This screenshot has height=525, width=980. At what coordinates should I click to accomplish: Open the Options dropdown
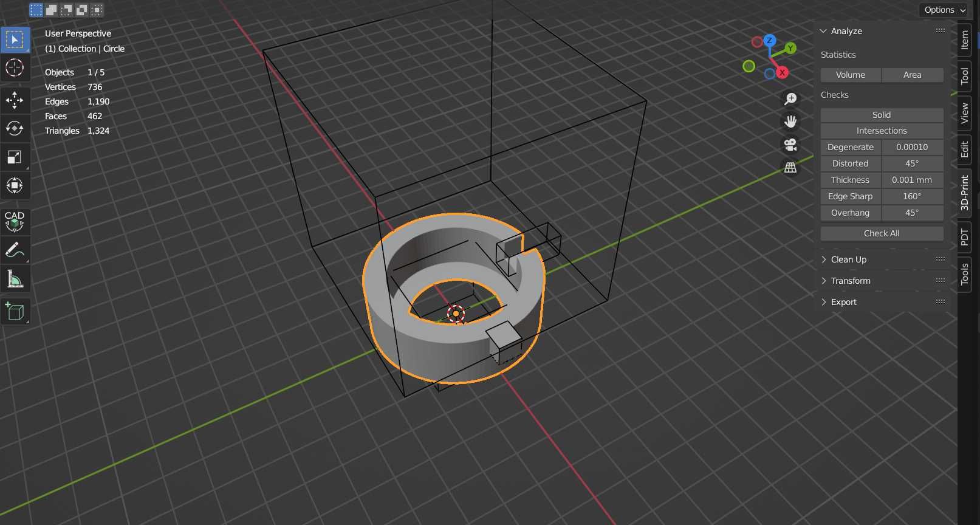tap(945, 10)
